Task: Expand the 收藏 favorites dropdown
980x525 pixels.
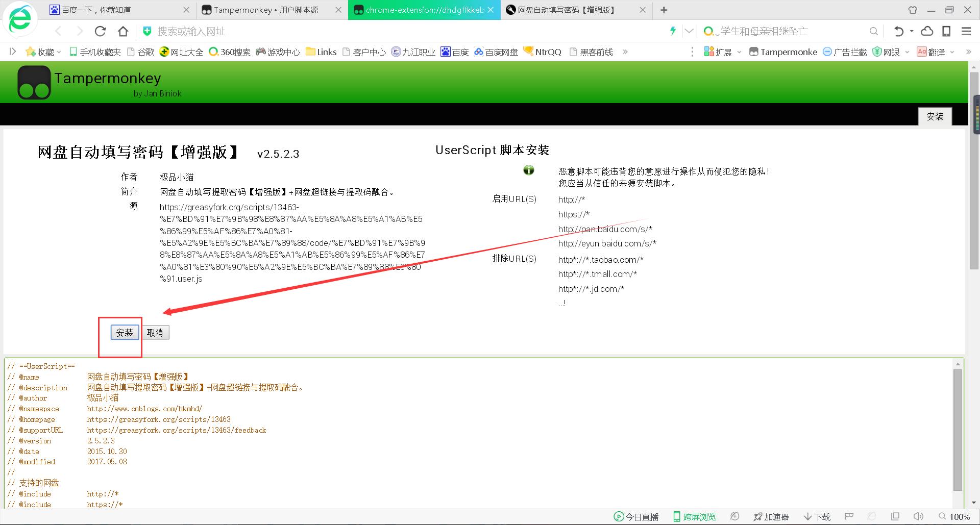Action: 59,52
